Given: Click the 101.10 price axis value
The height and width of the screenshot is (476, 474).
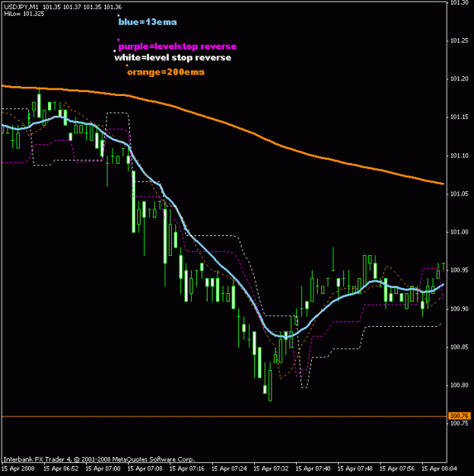Looking at the screenshot, I should click(x=460, y=155).
